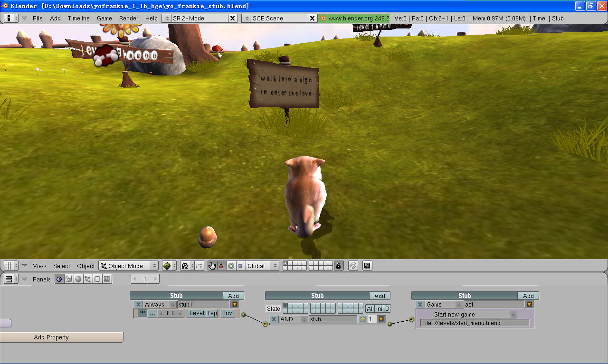Screen dimensions: 608x364
Task: Select the rotate manipulator ring icon
Action: tap(231, 266)
